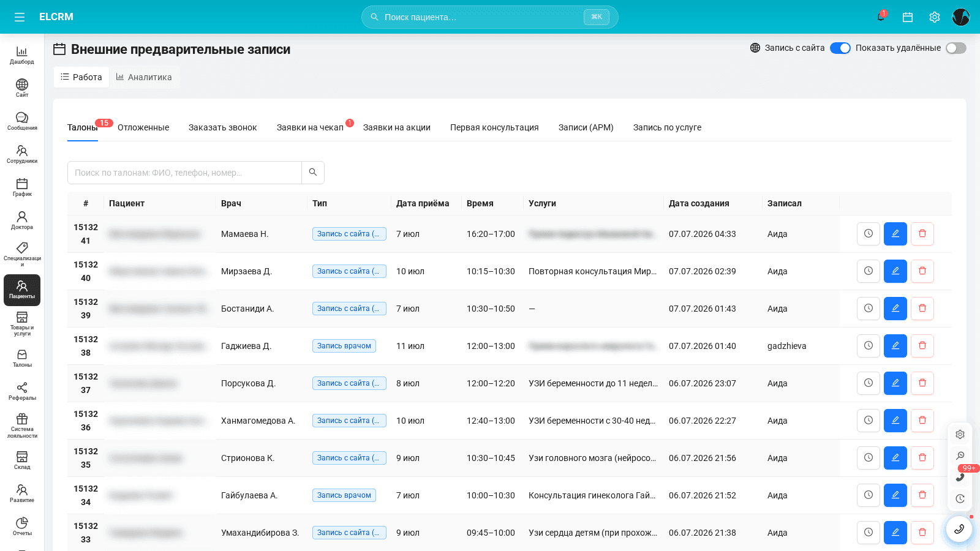The width and height of the screenshot is (980, 551).
Task: Open the calendar icon in the top bar
Action: [908, 17]
